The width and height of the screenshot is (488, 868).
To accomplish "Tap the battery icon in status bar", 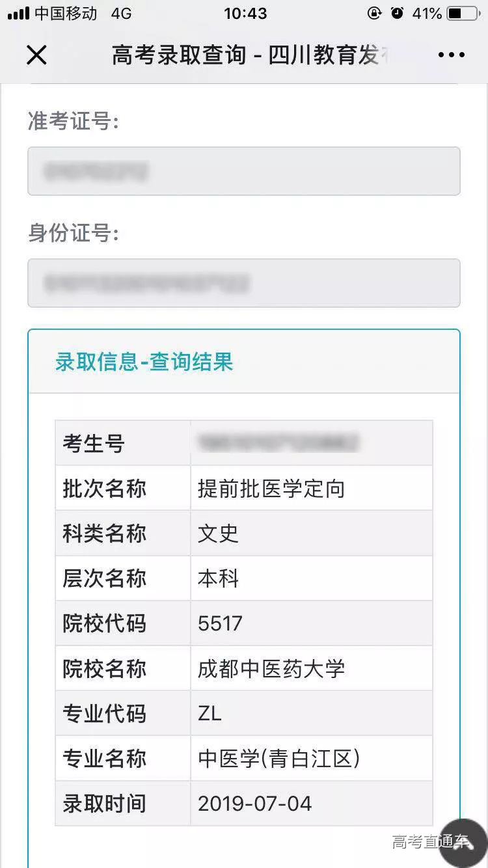I will coord(463,14).
